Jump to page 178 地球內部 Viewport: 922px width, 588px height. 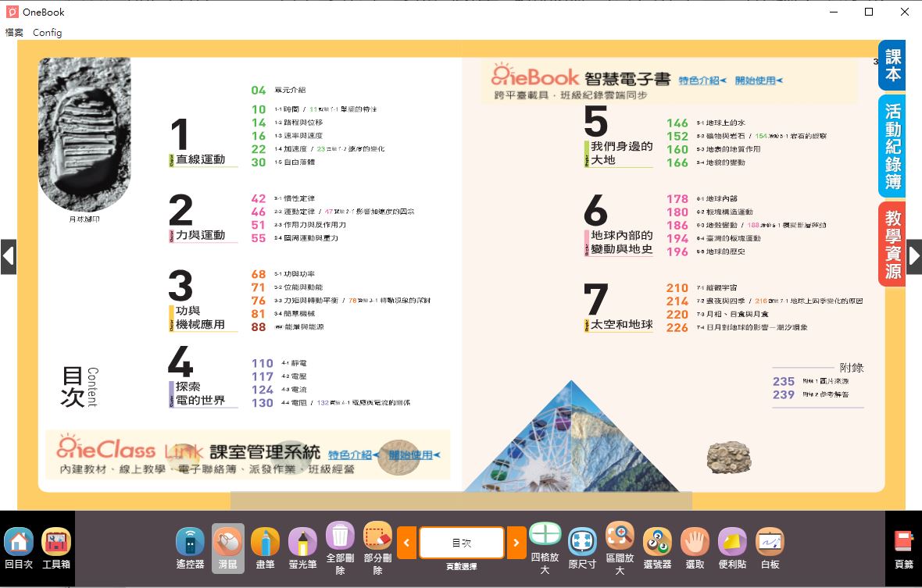[x=702, y=199]
